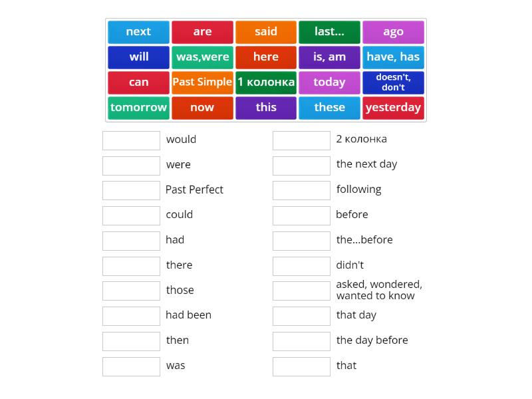Click the answer box for '2 колонка'
The width and height of the screenshot is (532, 399).
click(x=301, y=140)
